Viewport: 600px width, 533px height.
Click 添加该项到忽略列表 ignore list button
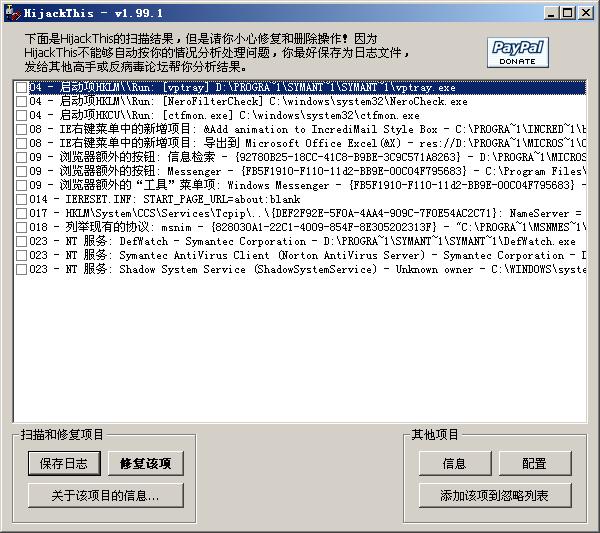point(495,496)
